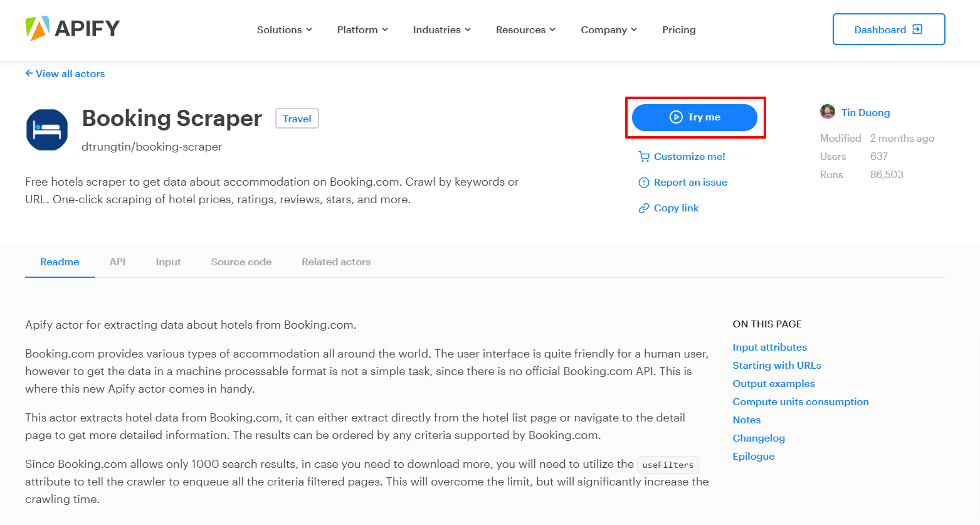This screenshot has height=525, width=980.
Task: Open the Company dropdown
Action: point(609,29)
